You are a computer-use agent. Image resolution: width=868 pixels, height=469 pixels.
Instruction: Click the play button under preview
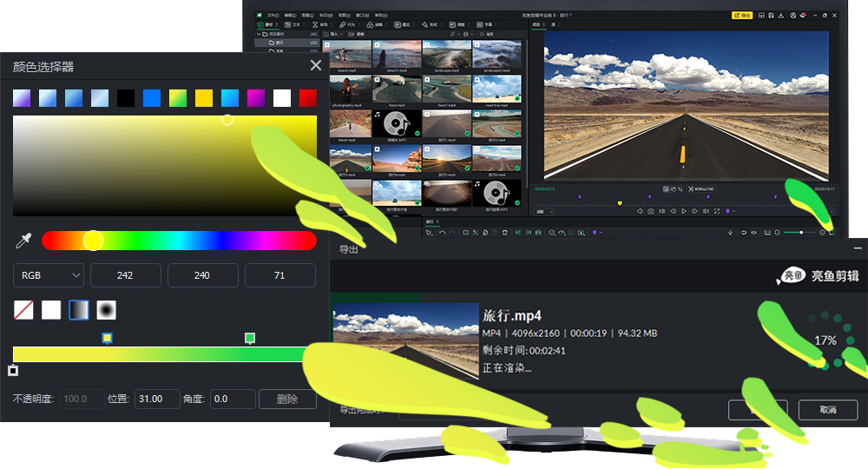(684, 211)
